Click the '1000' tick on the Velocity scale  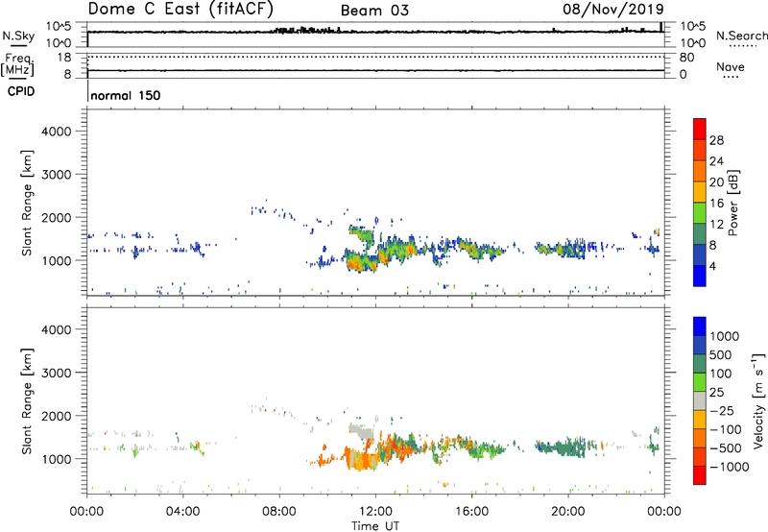pos(725,336)
